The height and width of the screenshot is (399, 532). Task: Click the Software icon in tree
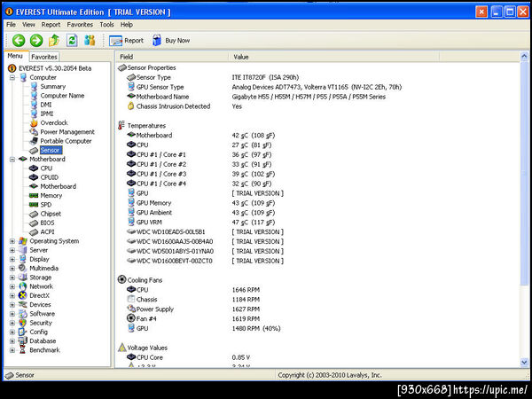point(23,314)
